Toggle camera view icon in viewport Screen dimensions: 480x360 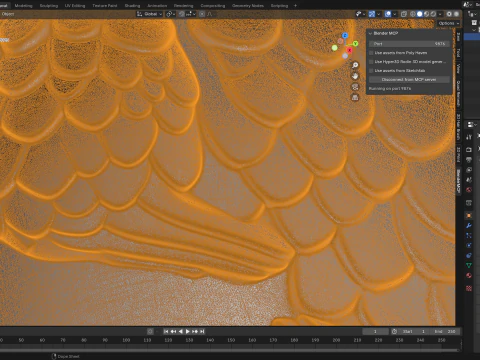(355, 87)
